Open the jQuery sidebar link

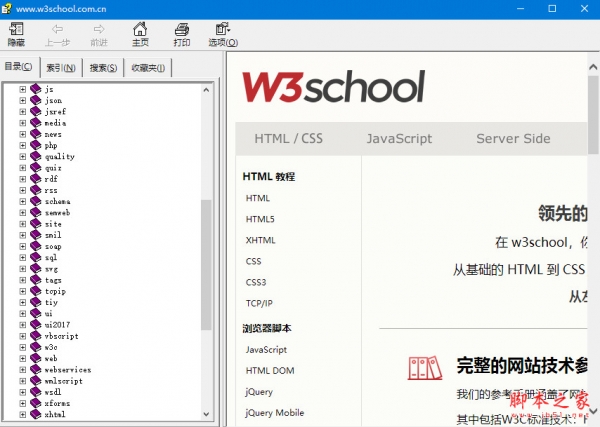coord(259,392)
